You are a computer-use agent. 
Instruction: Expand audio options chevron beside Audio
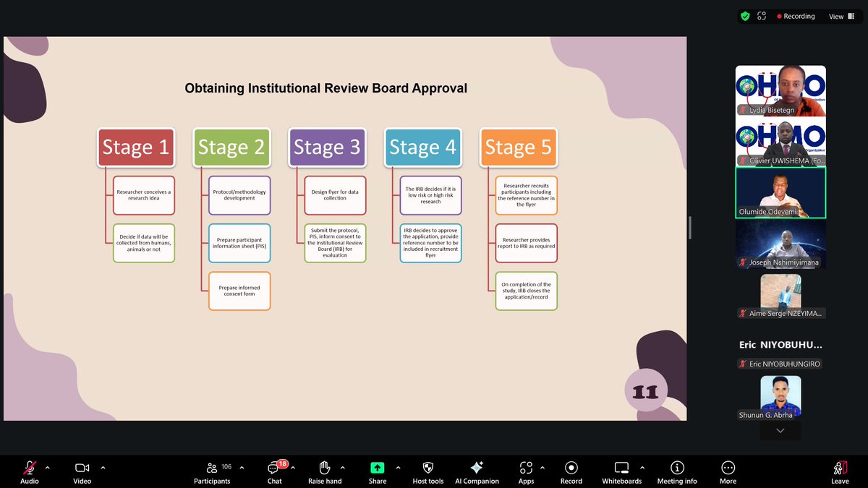coord(48,468)
